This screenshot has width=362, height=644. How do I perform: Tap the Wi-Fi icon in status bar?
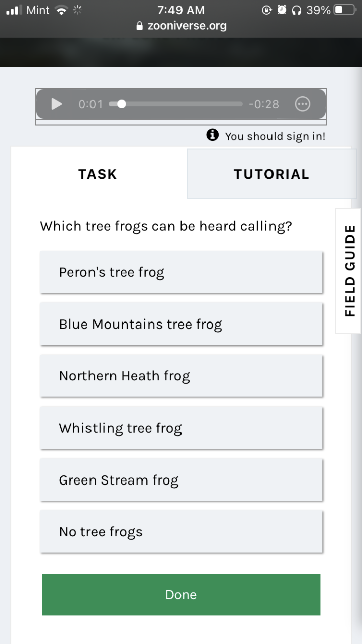point(61,10)
